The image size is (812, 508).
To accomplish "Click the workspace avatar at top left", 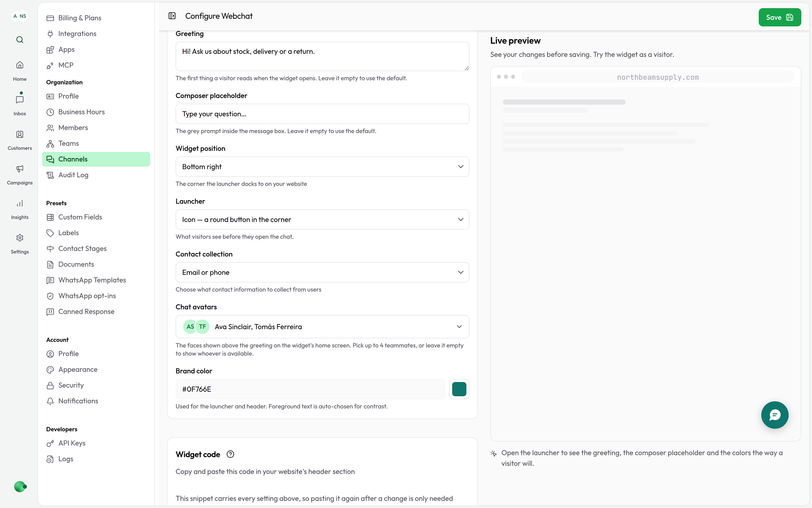I will (x=20, y=16).
